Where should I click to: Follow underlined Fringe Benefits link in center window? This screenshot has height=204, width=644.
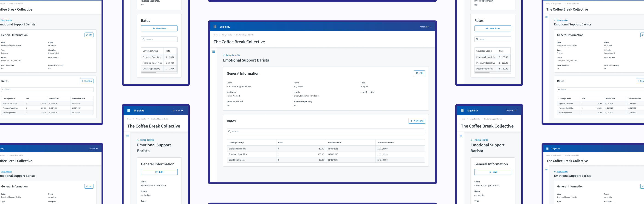tap(233, 55)
